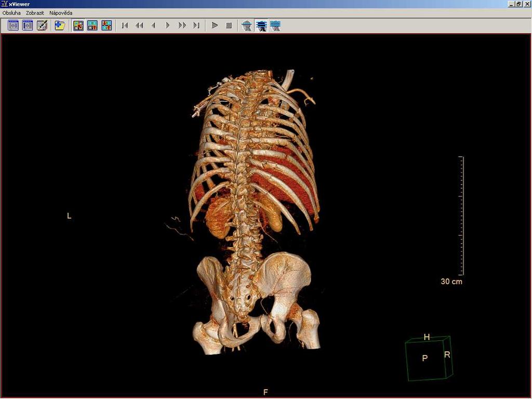532x399 pixels.
Task: Jump to the last image
Action: 196,25
